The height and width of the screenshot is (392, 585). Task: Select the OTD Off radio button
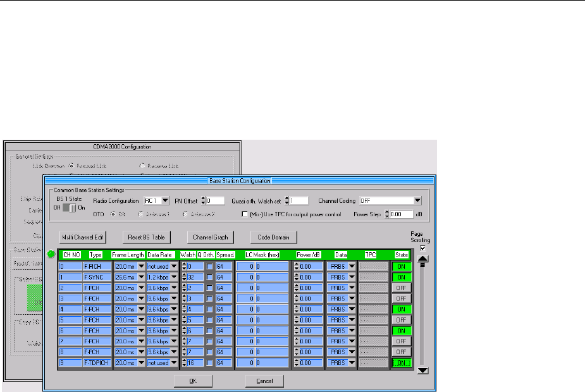[x=113, y=214]
